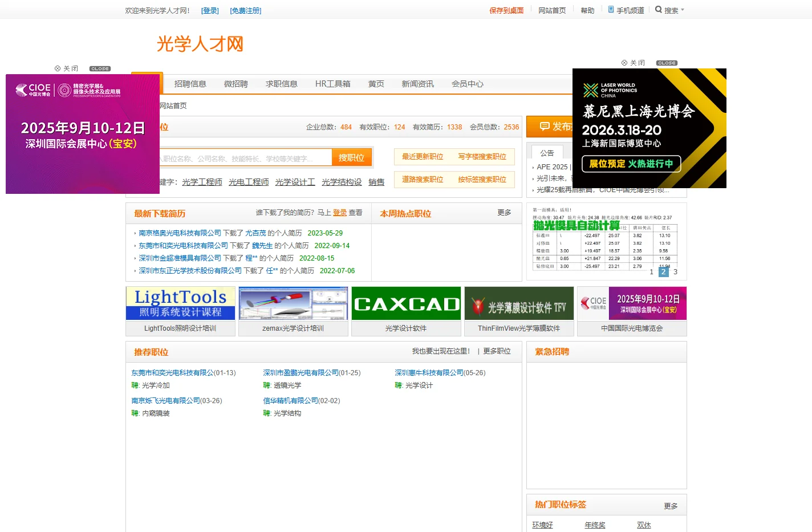The height and width of the screenshot is (532, 812).
Task: Click 登录 link in 最新下载简历 header
Action: [x=340, y=213]
